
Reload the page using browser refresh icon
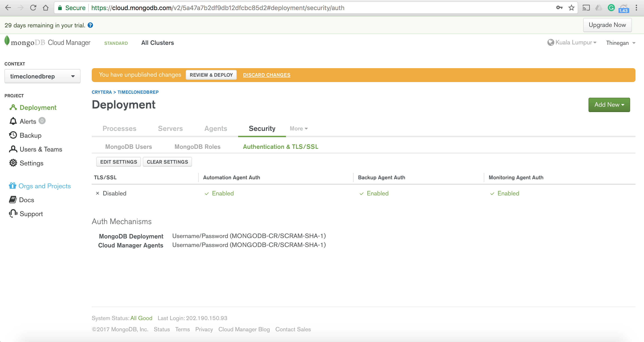click(x=33, y=8)
